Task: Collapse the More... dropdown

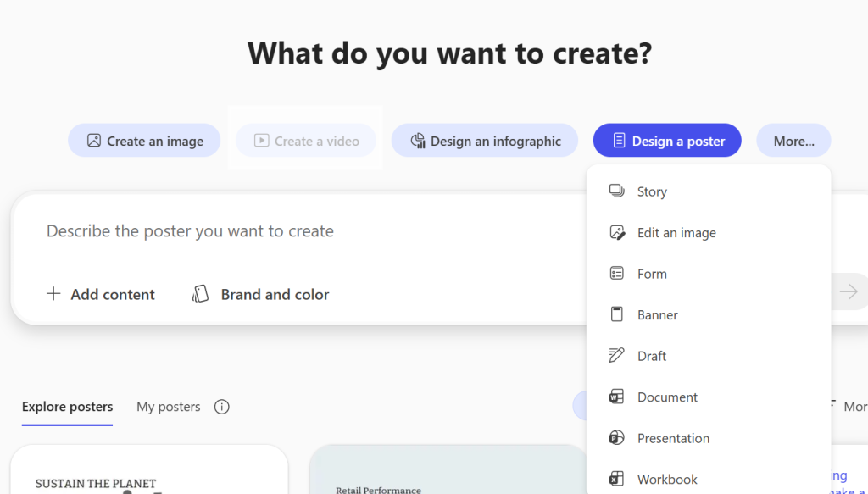Action: pos(793,141)
